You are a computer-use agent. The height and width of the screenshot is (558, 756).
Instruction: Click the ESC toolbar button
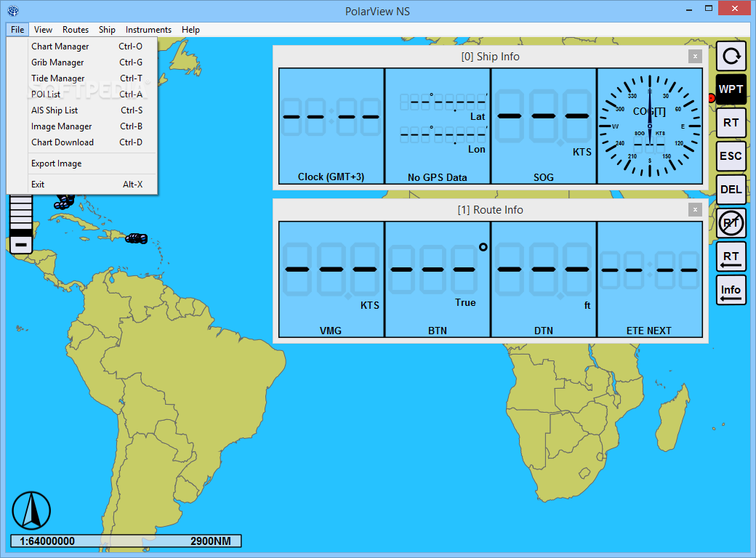[731, 156]
